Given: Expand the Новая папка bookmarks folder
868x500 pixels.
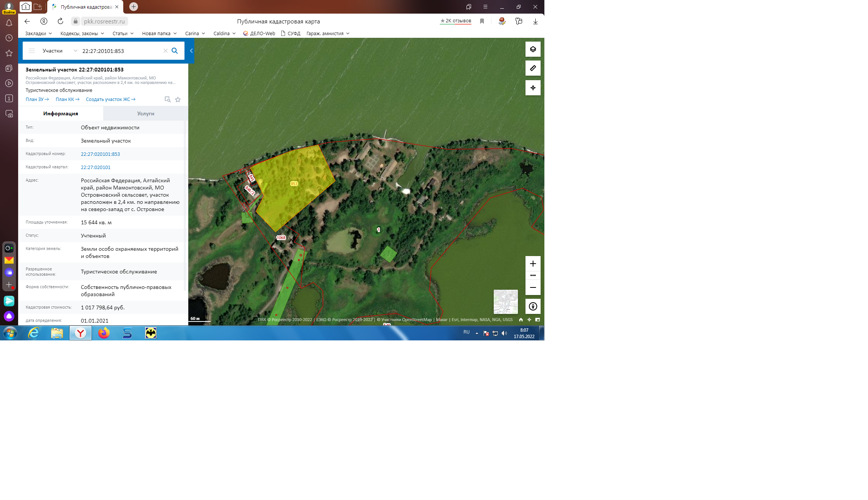Looking at the screenshot, I should coord(159,33).
